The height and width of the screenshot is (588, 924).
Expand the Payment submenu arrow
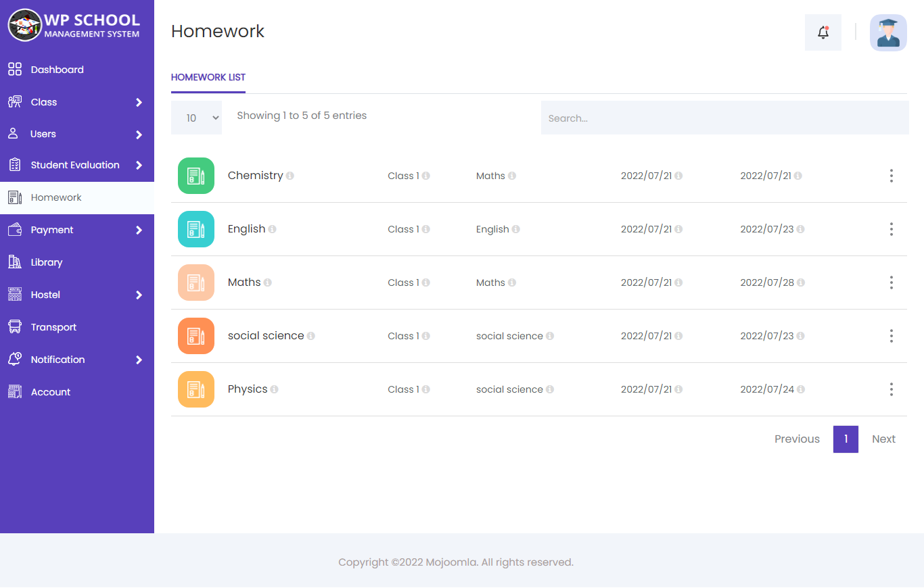(x=139, y=230)
